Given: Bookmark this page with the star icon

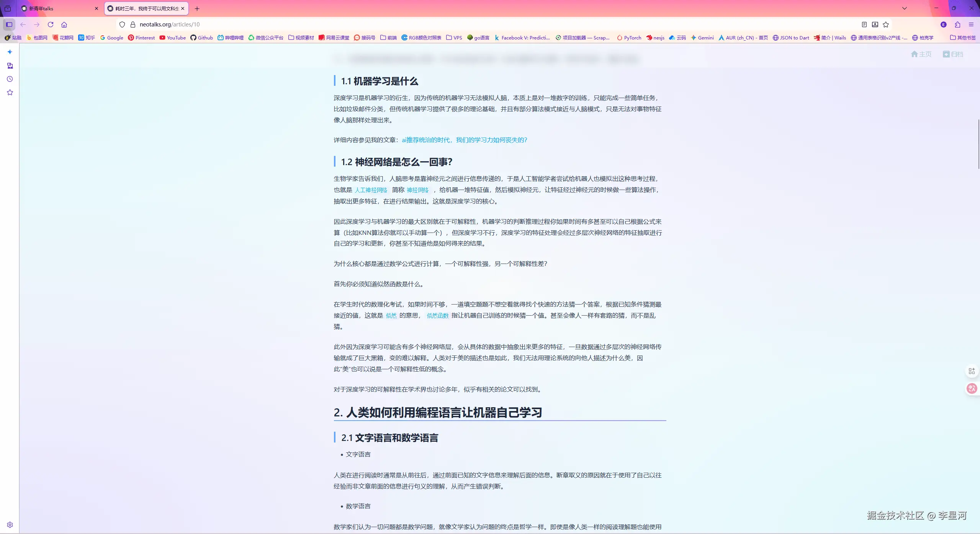Looking at the screenshot, I should [886, 25].
